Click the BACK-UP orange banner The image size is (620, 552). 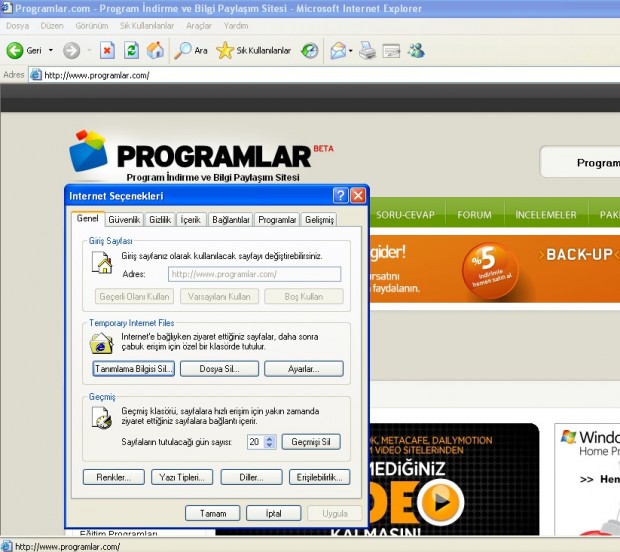tap(495, 270)
